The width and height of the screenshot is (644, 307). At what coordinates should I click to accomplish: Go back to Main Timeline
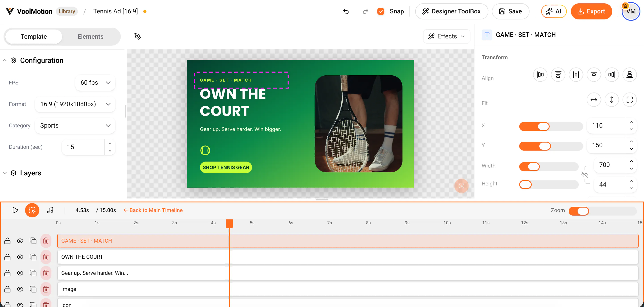click(x=153, y=210)
